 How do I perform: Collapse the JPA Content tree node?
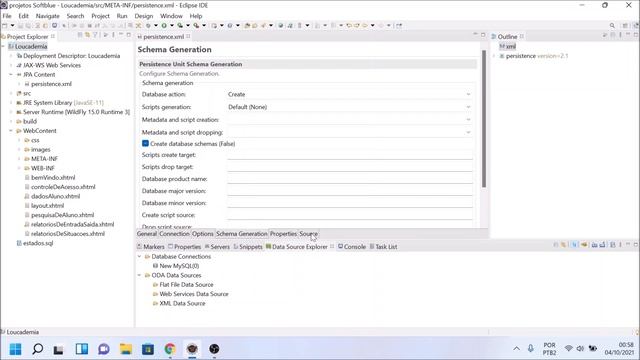(11, 75)
